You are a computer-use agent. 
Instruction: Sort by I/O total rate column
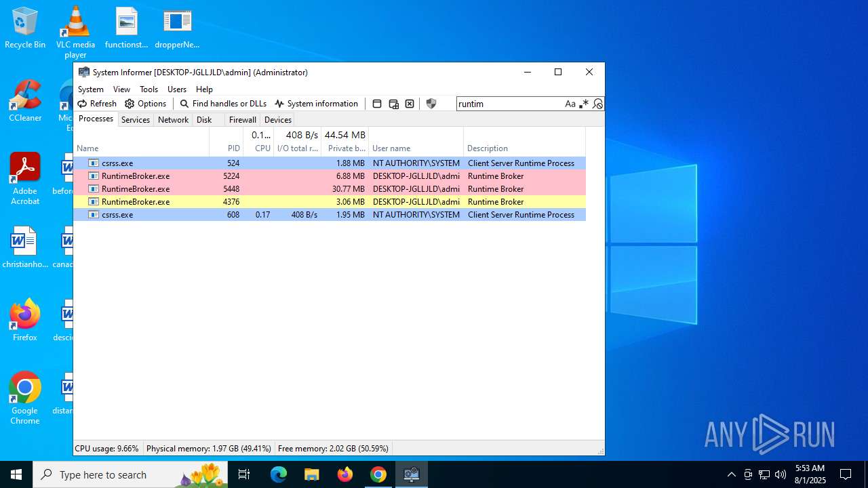pyautogui.click(x=297, y=142)
